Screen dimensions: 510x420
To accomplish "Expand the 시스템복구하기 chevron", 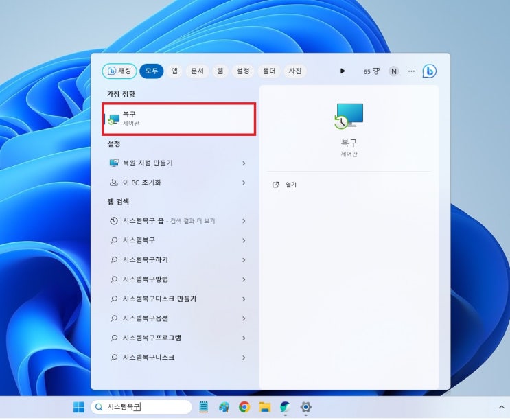I will (x=244, y=260).
